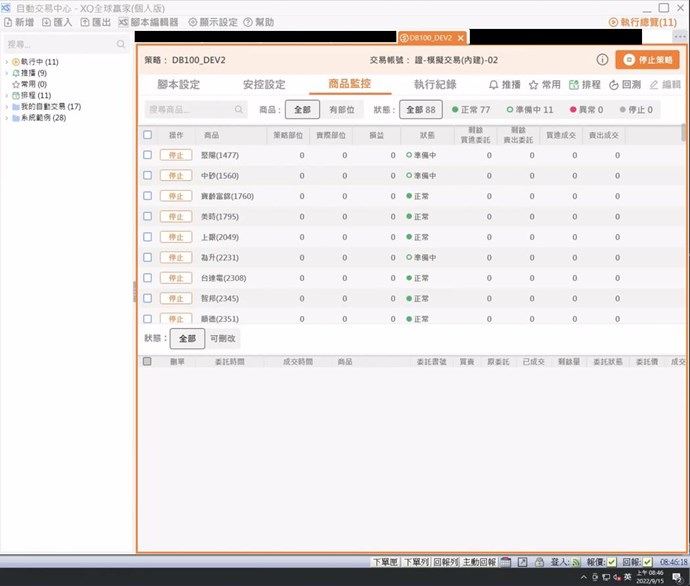Click the 常用 star icon
The width and height of the screenshot is (690, 586).
point(533,85)
